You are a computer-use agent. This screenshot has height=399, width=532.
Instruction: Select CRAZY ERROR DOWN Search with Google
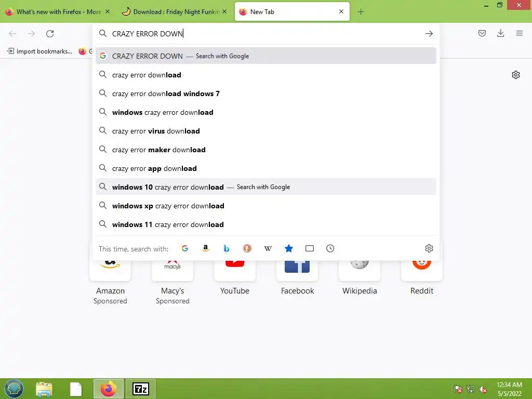tap(266, 56)
